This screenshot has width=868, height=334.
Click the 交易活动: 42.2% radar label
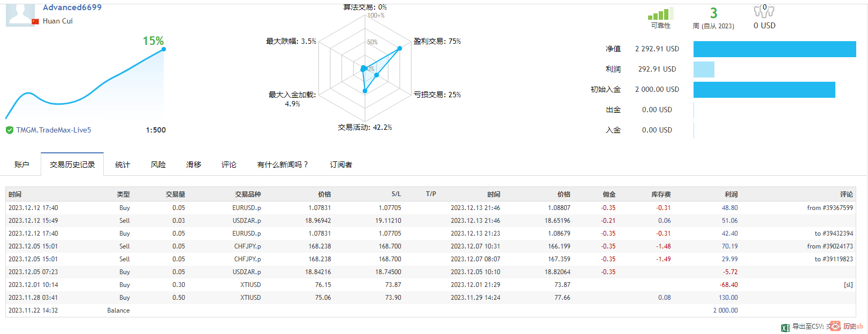365,128
